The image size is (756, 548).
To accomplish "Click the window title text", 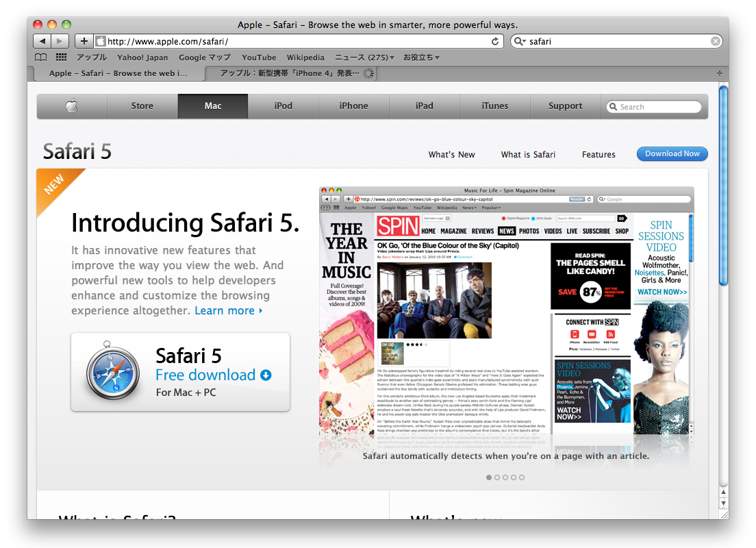I will point(377,25).
